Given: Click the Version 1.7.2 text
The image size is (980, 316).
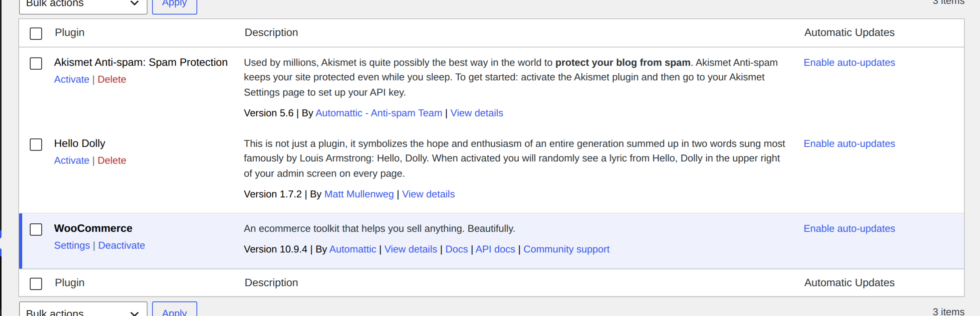Looking at the screenshot, I should pos(273,194).
